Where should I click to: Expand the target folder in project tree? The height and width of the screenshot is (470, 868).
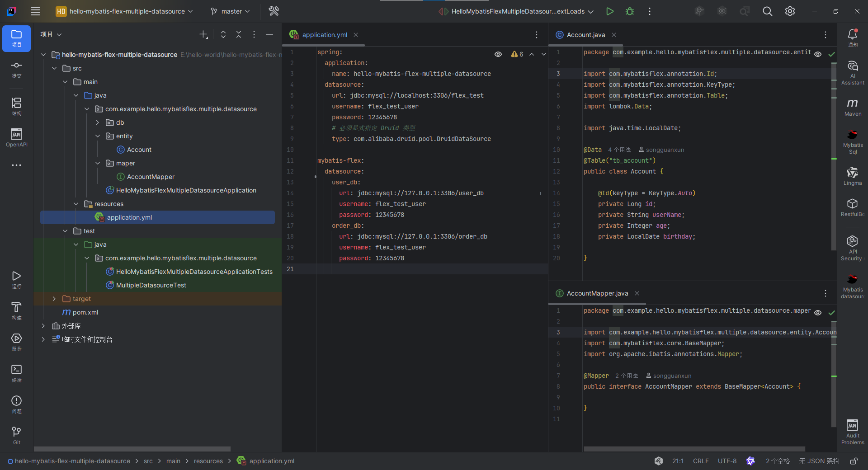point(54,299)
